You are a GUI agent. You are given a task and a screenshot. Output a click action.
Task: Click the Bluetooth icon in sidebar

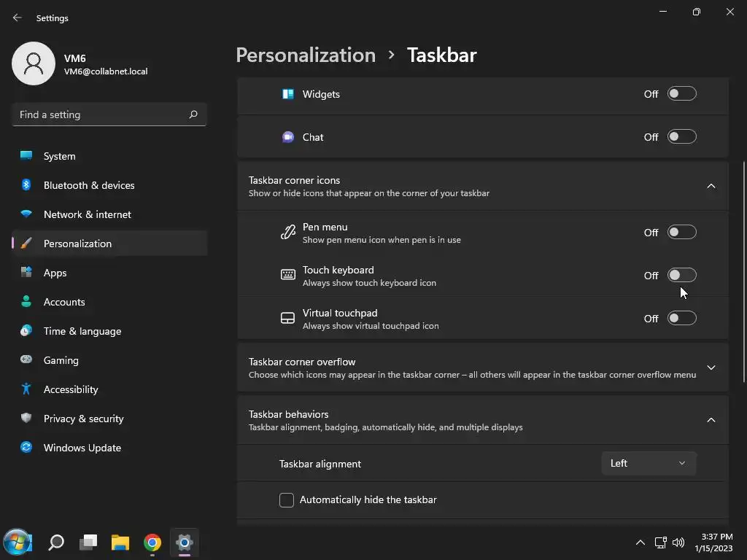coord(26,184)
